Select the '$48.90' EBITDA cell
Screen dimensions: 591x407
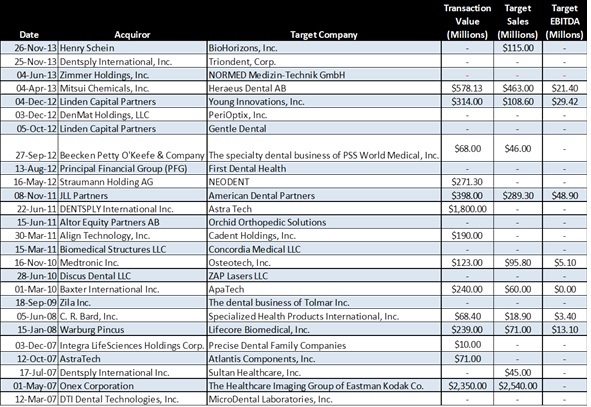coord(565,196)
